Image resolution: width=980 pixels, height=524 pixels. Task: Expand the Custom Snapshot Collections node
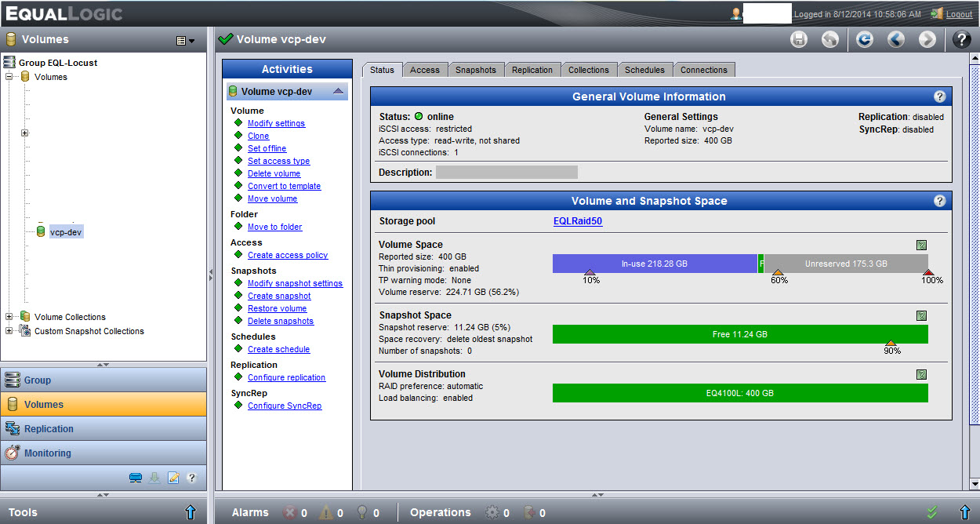[x=9, y=331]
